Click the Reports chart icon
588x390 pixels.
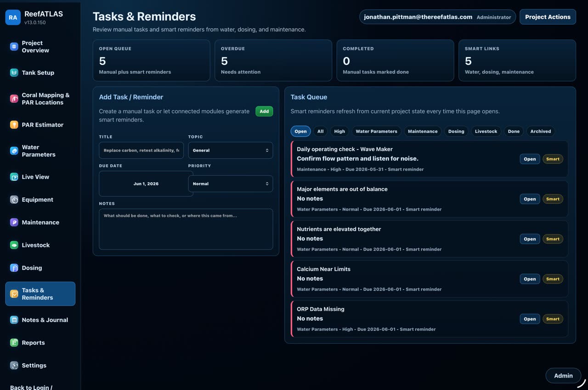coord(14,343)
